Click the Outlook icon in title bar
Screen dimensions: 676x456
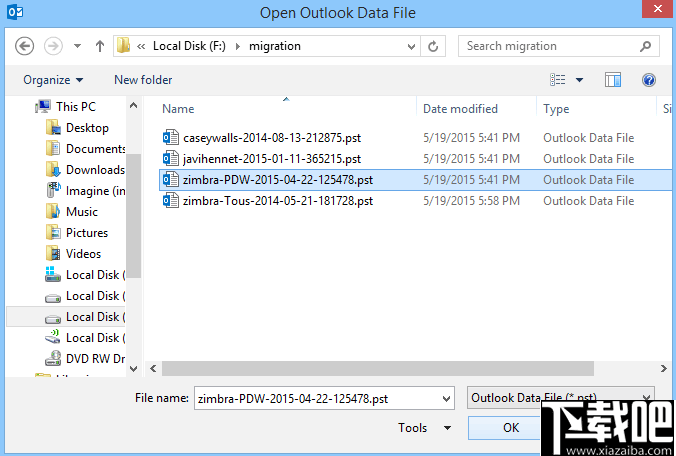[x=15, y=12]
